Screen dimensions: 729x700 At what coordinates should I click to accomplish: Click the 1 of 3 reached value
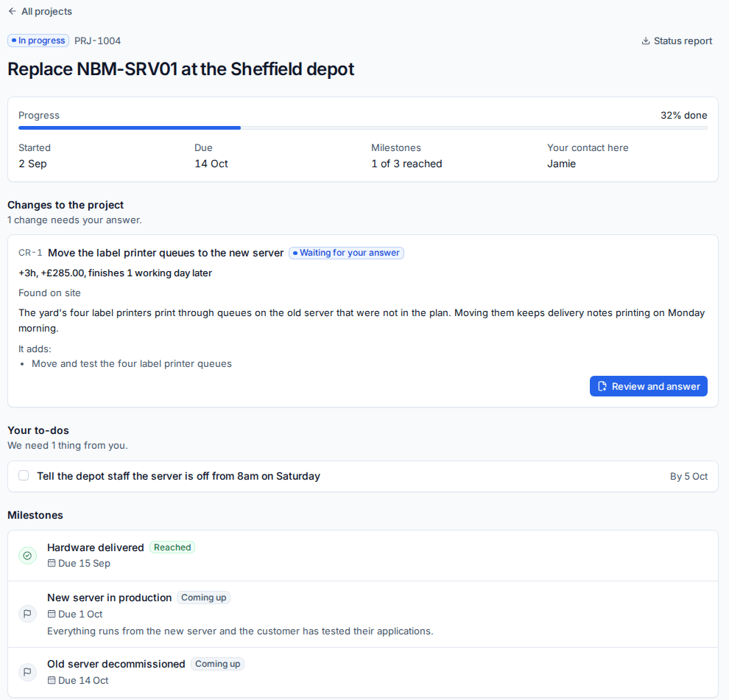point(406,164)
